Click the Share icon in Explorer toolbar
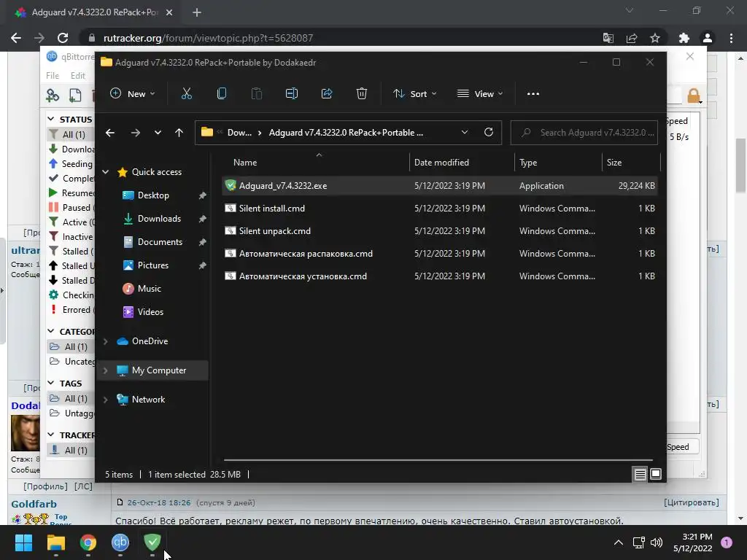747x560 pixels. point(327,94)
